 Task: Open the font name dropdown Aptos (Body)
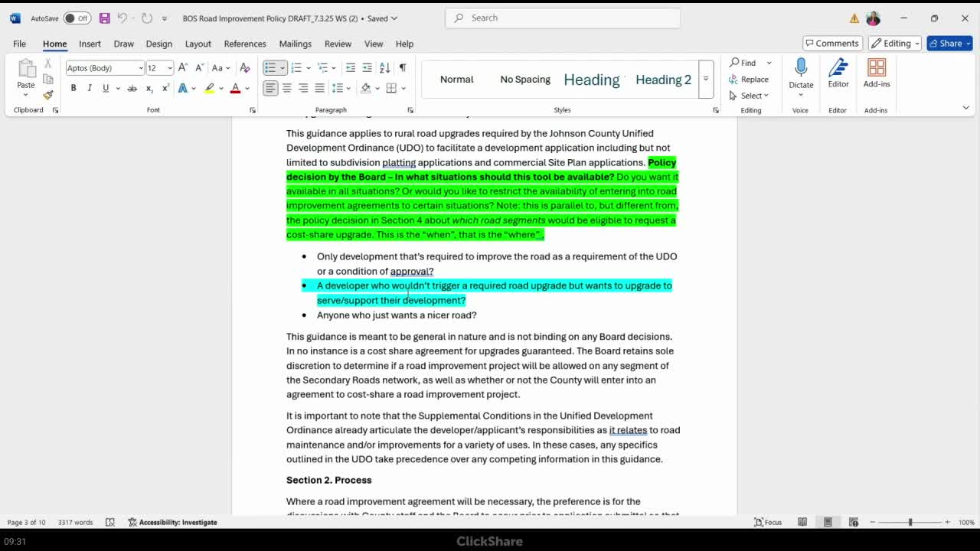point(104,68)
